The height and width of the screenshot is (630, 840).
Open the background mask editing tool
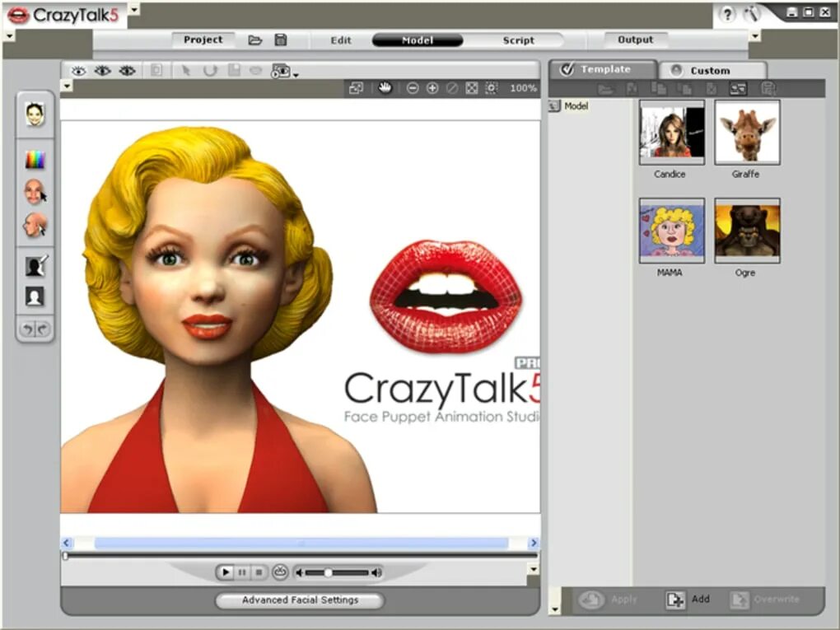(36, 264)
